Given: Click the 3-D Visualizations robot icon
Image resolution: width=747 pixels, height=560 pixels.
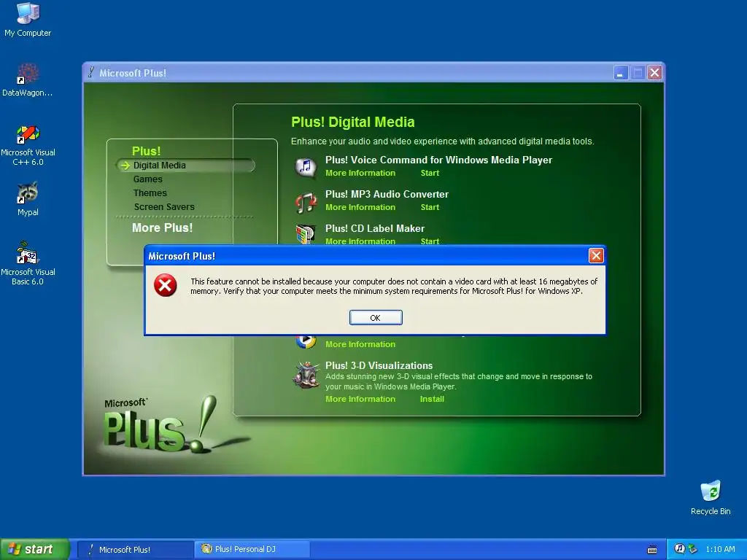Looking at the screenshot, I should (306, 376).
